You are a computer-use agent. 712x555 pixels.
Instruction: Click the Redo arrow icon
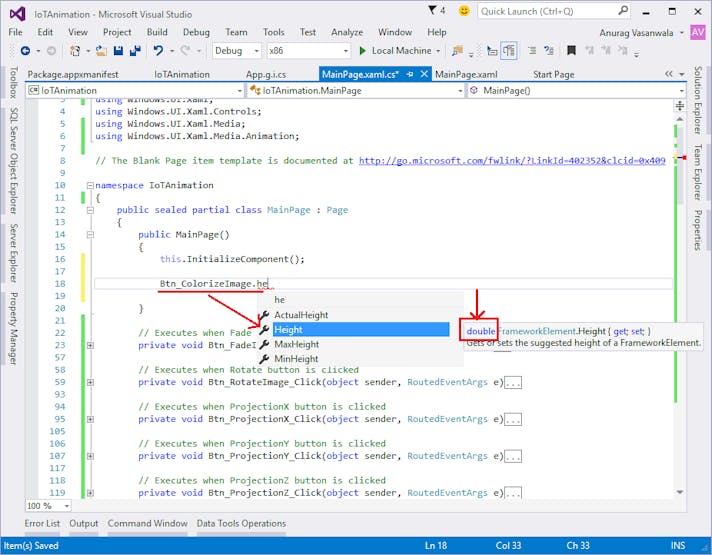(x=185, y=51)
